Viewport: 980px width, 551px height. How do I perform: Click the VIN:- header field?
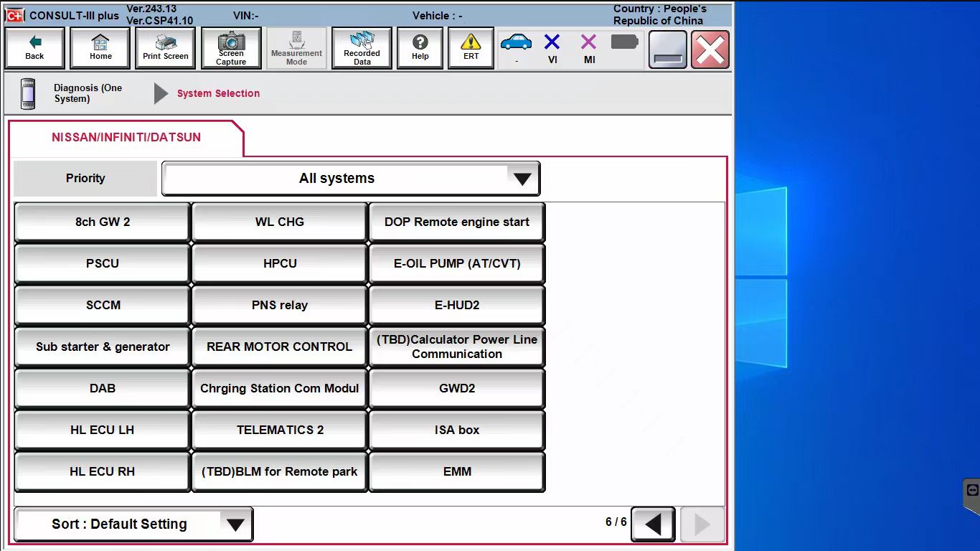point(246,15)
